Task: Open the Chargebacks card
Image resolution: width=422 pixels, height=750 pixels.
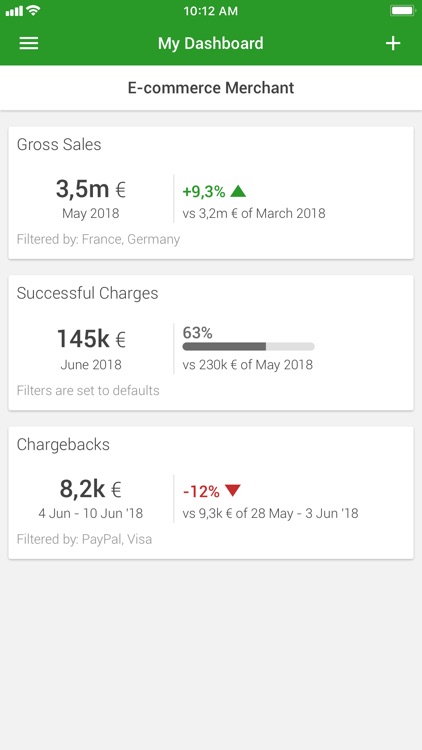Action: [x=211, y=493]
